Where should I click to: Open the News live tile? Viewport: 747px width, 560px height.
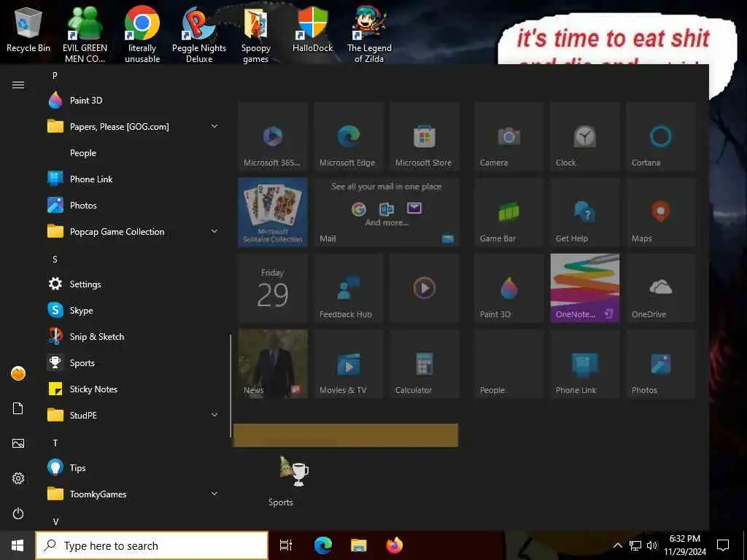tap(273, 364)
